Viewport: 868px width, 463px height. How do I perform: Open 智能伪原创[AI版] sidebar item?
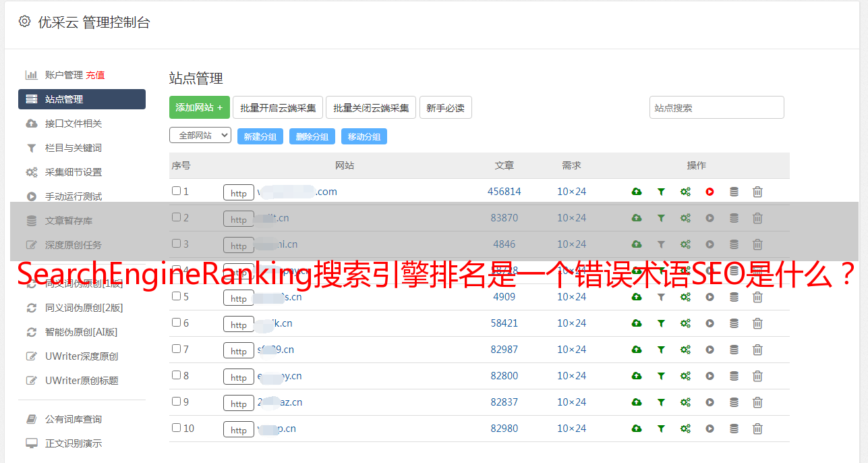point(81,332)
